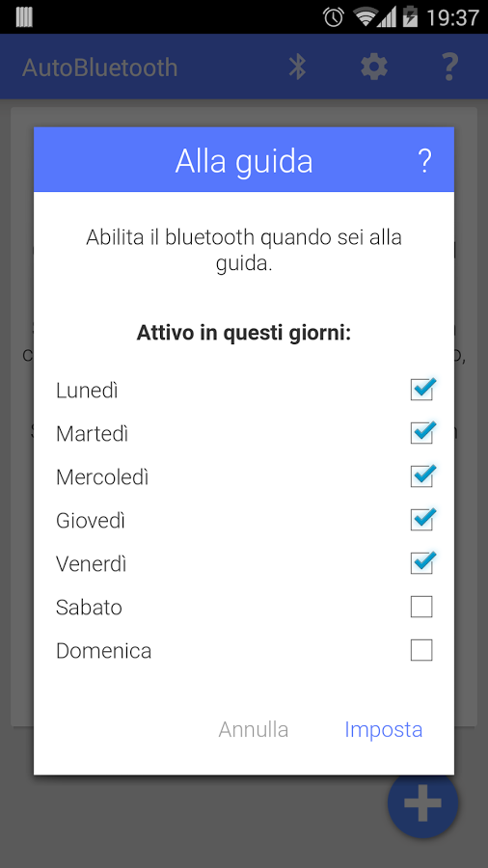Tap the floating plus add button
Image resolution: width=488 pixels, height=868 pixels.
422,802
